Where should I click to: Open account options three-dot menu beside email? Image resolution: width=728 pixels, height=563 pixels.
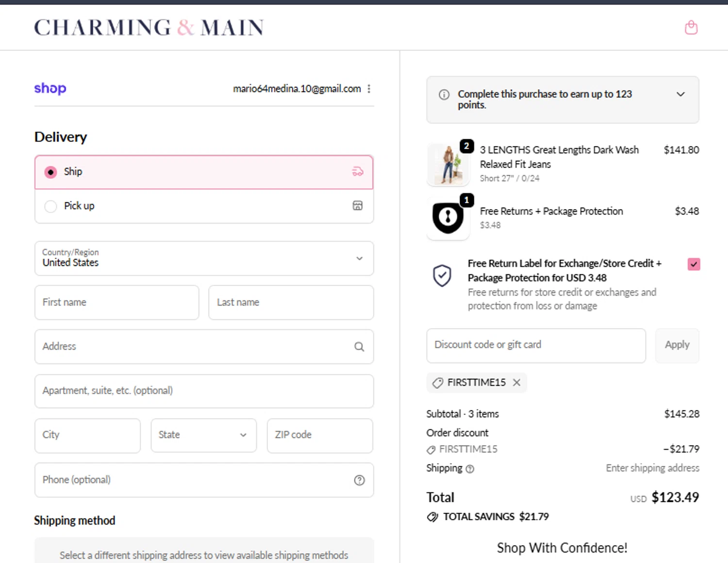(x=369, y=89)
